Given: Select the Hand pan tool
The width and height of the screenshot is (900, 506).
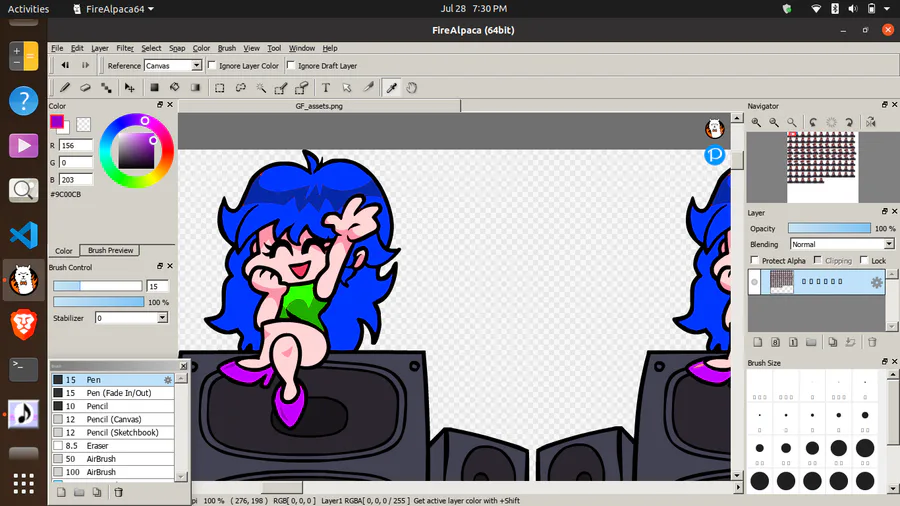Looking at the screenshot, I should tap(412, 88).
